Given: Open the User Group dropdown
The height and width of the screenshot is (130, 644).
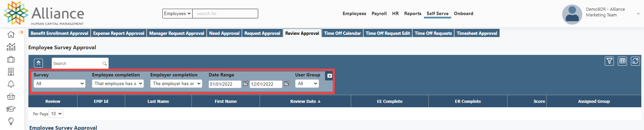Looking at the screenshot, I should pyautogui.click(x=307, y=83).
